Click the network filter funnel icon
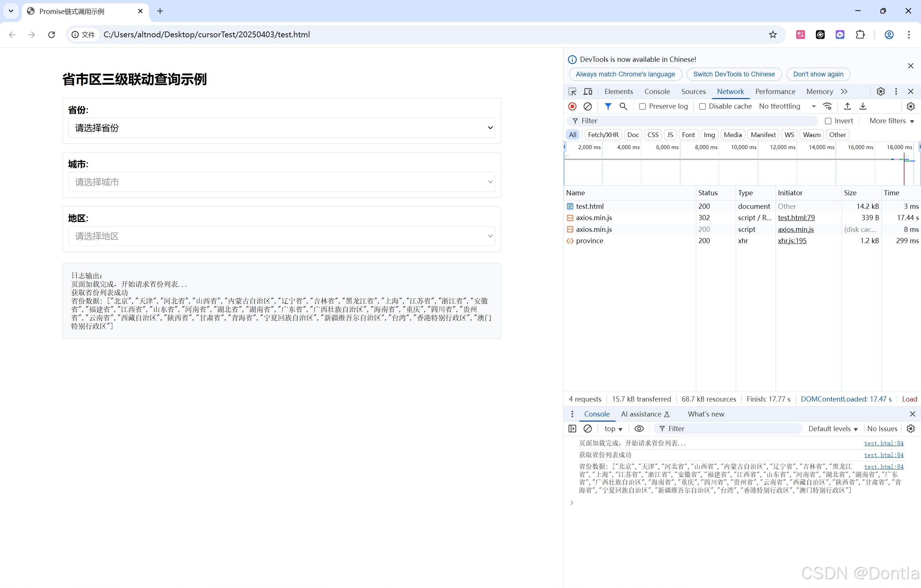921x588 pixels. click(608, 106)
